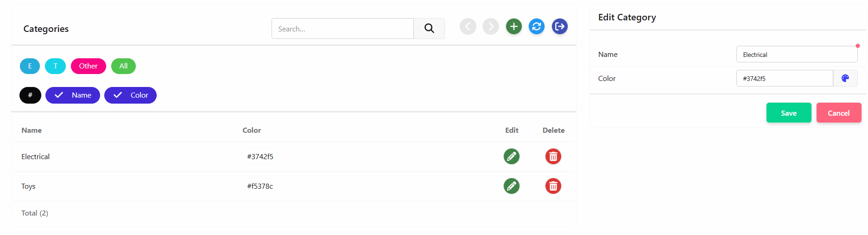Image resolution: width=868 pixels, height=235 pixels.
Task: Edit the Electrical category row
Action: [512, 156]
